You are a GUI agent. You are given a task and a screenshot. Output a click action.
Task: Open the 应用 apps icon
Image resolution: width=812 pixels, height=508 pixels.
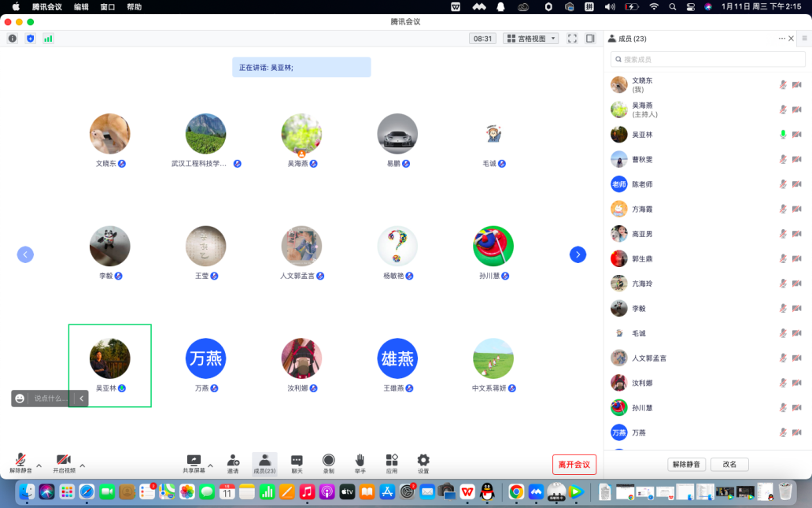(392, 462)
